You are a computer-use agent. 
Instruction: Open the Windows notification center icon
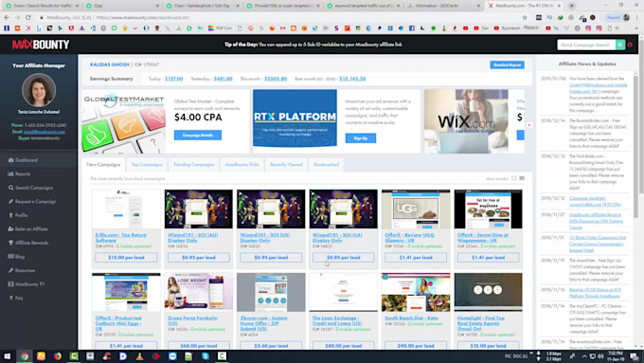tap(635, 356)
